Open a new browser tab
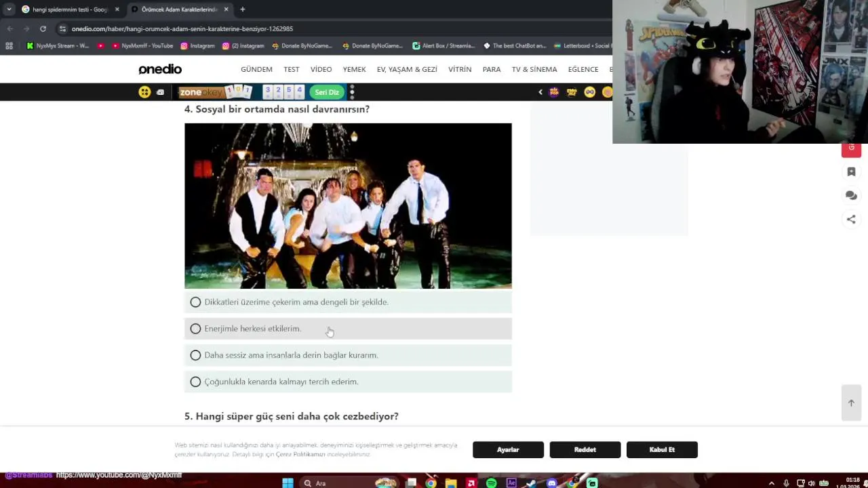868x488 pixels. pyautogui.click(x=242, y=9)
